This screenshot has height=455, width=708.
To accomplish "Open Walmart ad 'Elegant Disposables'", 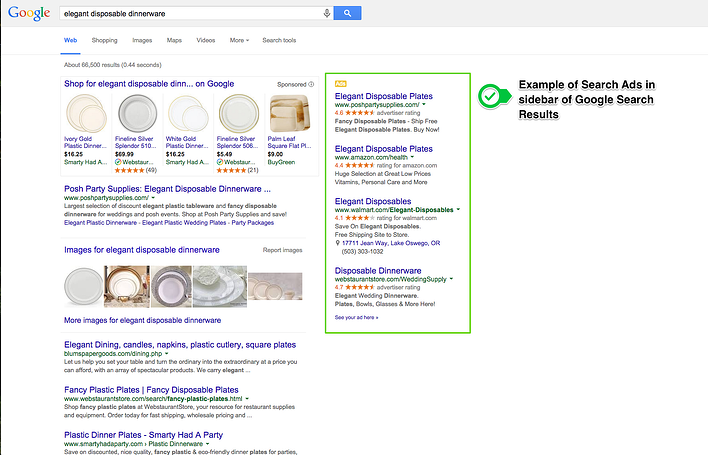I will pyautogui.click(x=373, y=201).
